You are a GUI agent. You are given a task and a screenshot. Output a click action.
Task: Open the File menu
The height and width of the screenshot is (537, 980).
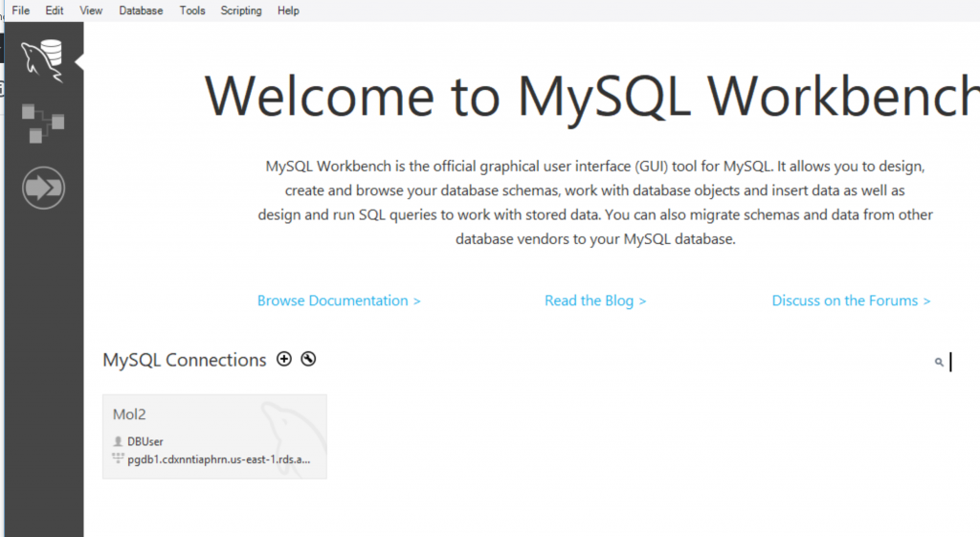pyautogui.click(x=21, y=11)
